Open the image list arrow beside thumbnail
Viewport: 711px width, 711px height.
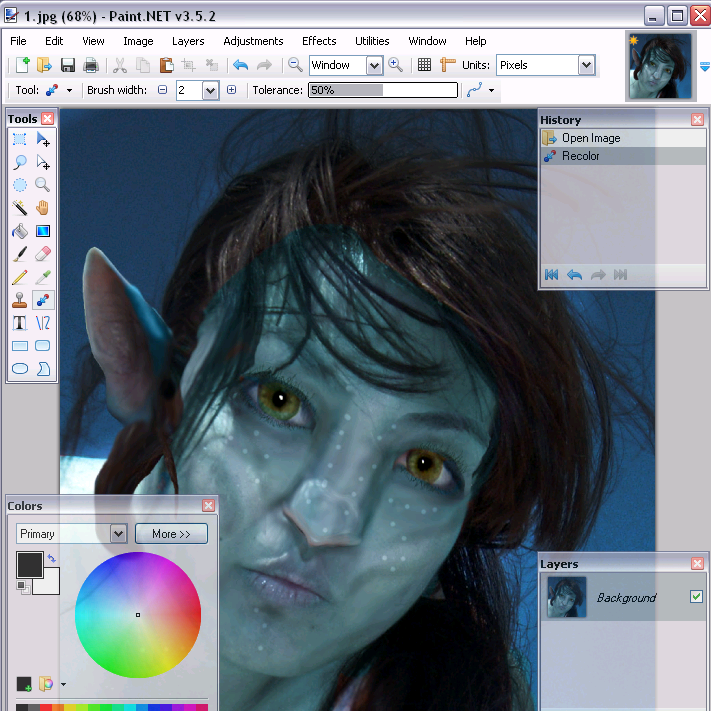(x=705, y=67)
